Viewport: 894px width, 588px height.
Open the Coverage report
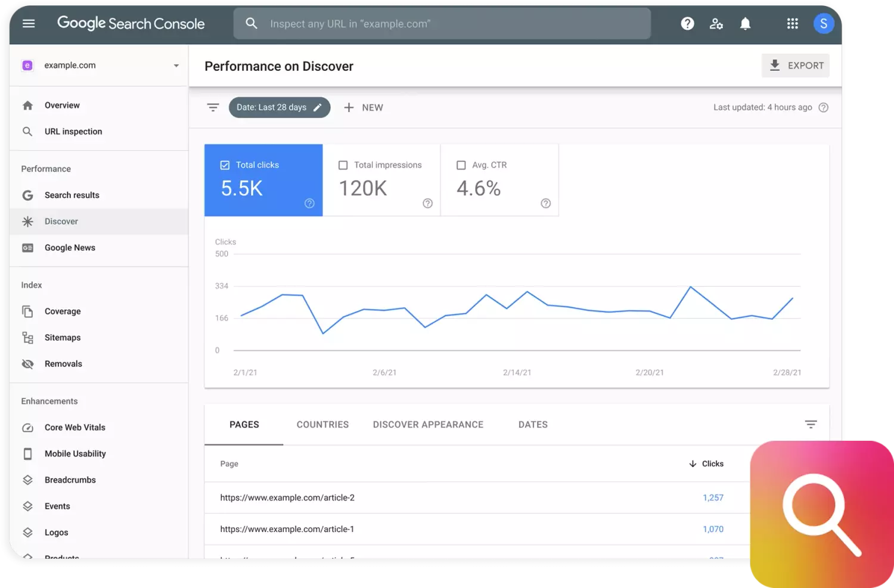click(63, 311)
